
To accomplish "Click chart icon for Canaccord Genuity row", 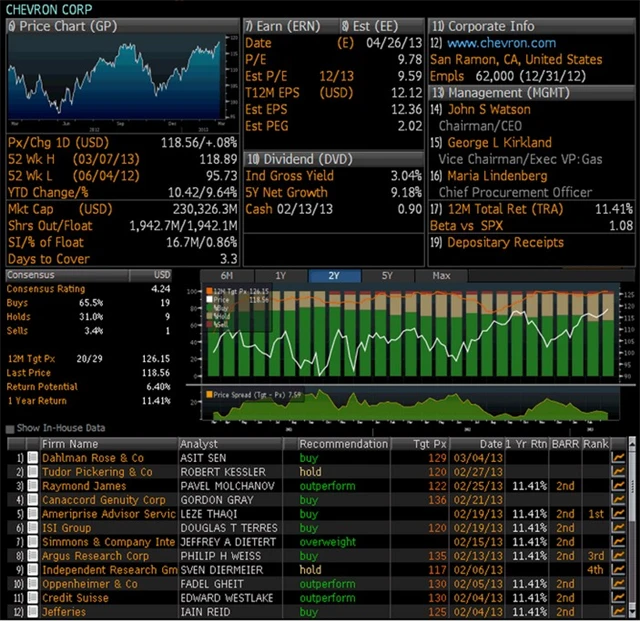I will click(x=619, y=500).
